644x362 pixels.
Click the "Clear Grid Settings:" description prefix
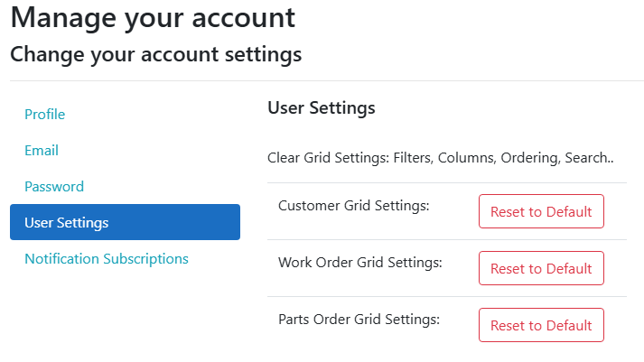[329, 158]
